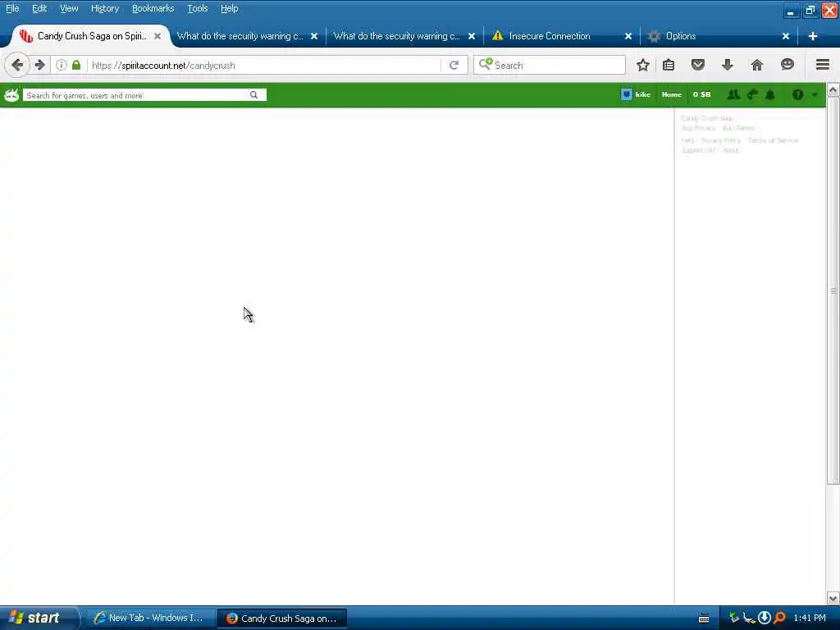Close the Insecure Connection tab

[628, 36]
